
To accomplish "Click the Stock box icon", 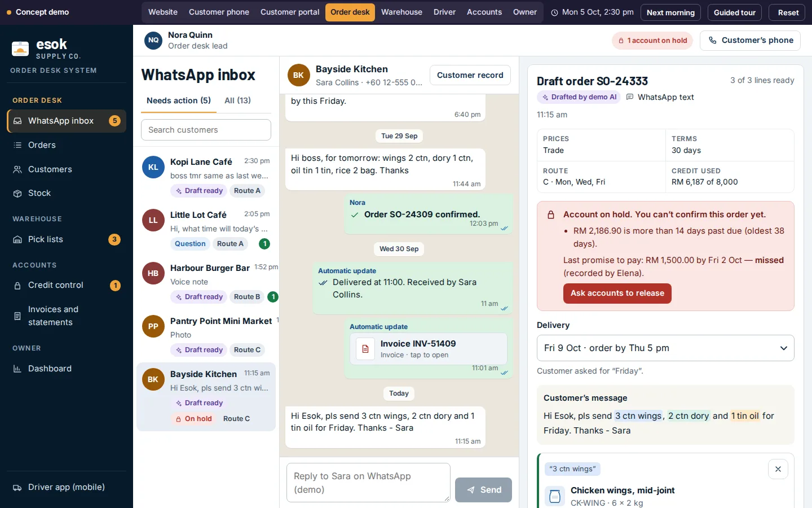I will click(17, 193).
